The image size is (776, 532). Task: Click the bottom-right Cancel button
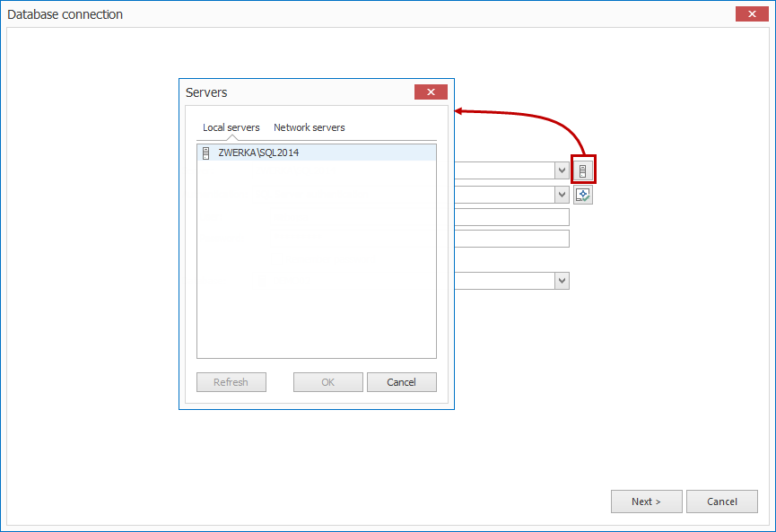(x=722, y=501)
